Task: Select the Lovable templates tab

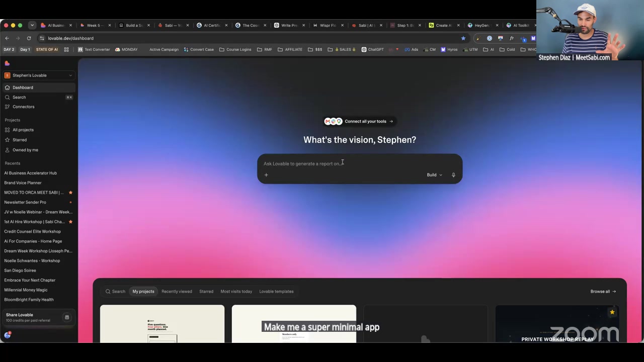Action: tap(276, 292)
